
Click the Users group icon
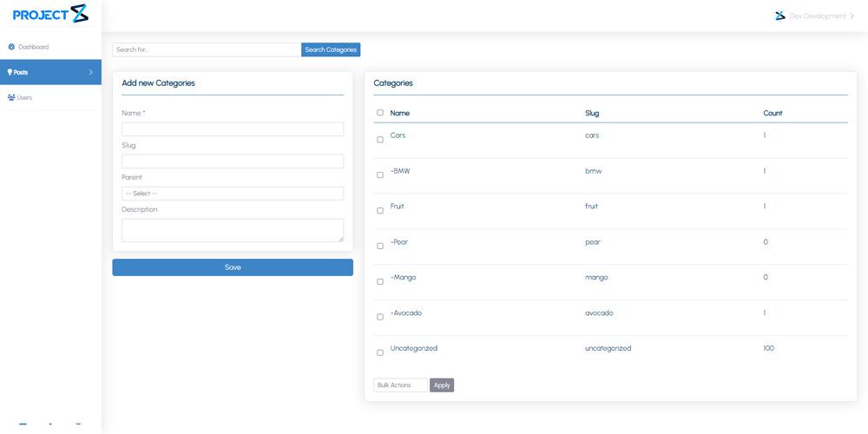(x=11, y=97)
